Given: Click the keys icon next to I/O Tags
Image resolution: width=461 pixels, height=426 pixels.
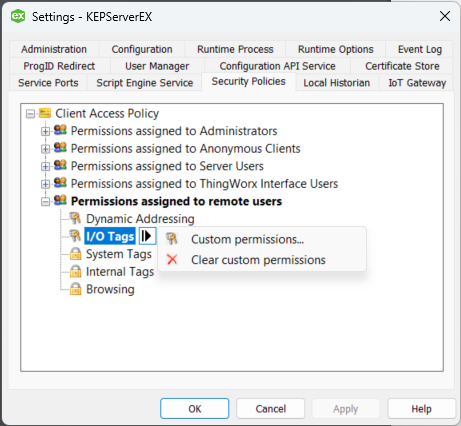Looking at the screenshot, I should (75, 236).
